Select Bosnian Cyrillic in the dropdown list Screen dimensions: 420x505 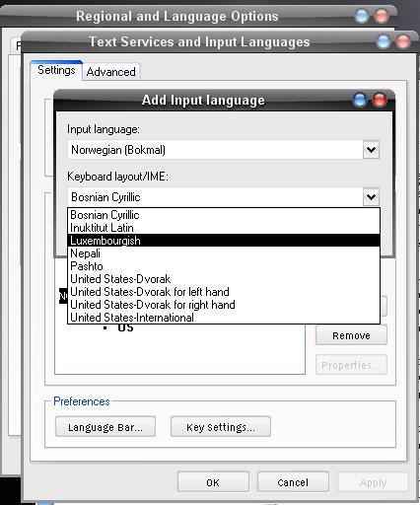(x=224, y=215)
